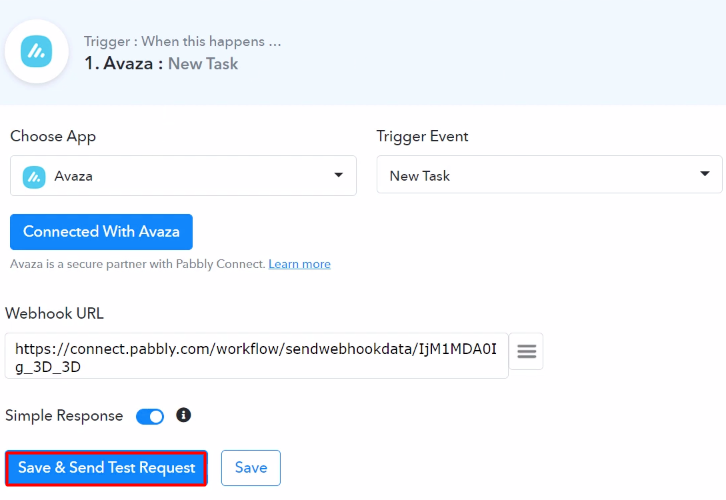Image resolution: width=726 pixels, height=500 pixels.
Task: Click the 'Trigger : When this happens ...' text
Action: coord(182,41)
